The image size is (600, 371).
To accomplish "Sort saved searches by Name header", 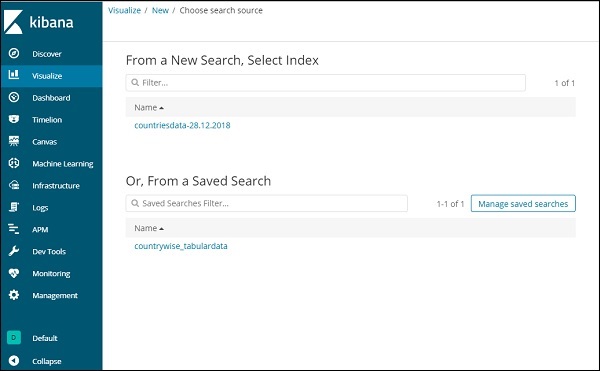I will tap(149, 228).
